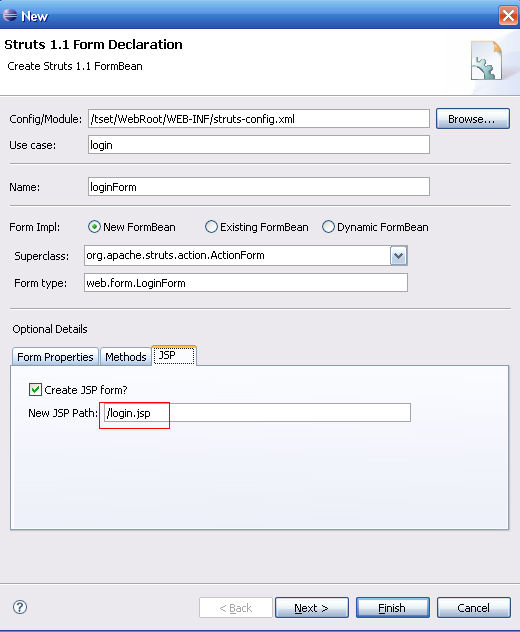The height and width of the screenshot is (632, 520).
Task: Select the Existing FormBean radio button
Action: (x=211, y=227)
